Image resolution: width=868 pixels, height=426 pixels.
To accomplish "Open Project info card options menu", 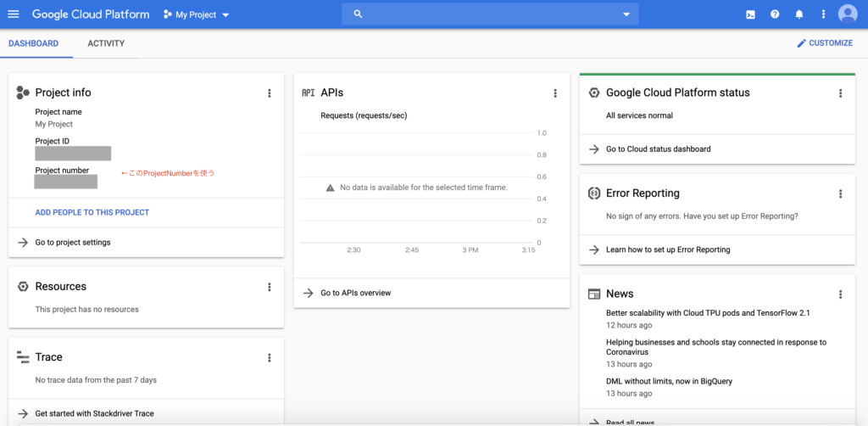I will pos(269,93).
